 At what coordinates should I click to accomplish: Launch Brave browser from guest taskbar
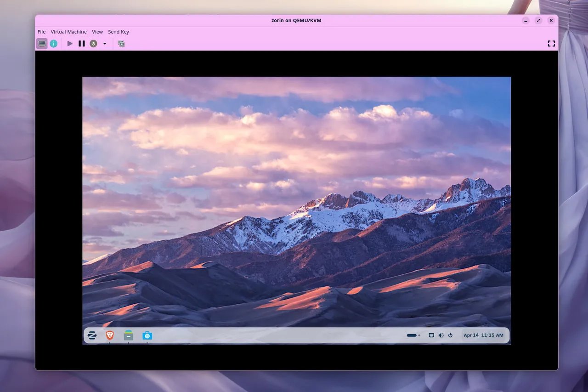(x=110, y=335)
